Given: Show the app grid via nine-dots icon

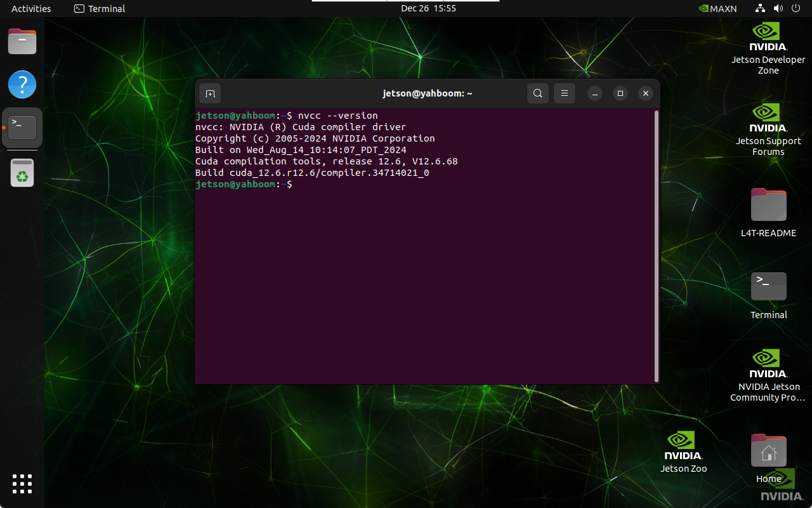Looking at the screenshot, I should pos(22,484).
